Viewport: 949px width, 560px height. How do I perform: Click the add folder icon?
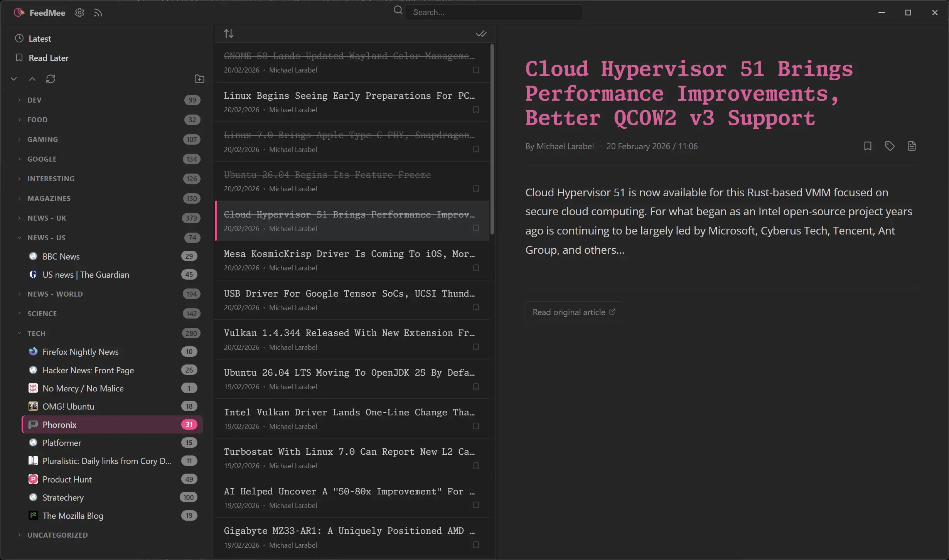(199, 79)
